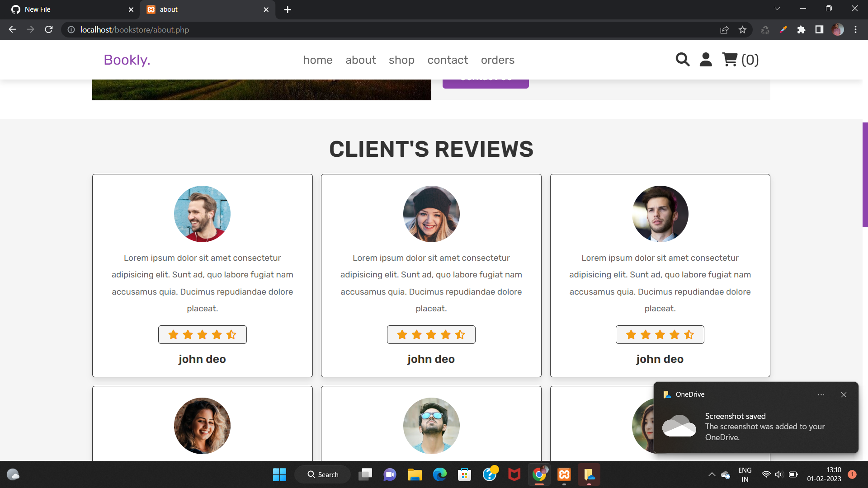Image resolution: width=868 pixels, height=488 pixels.
Task: Click the curly-haired woman's review photo
Action: click(202, 426)
